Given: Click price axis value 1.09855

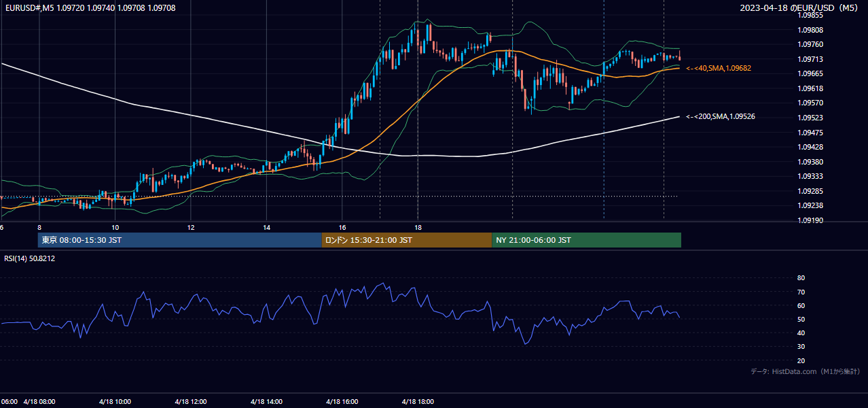Looking at the screenshot, I should coord(810,15).
